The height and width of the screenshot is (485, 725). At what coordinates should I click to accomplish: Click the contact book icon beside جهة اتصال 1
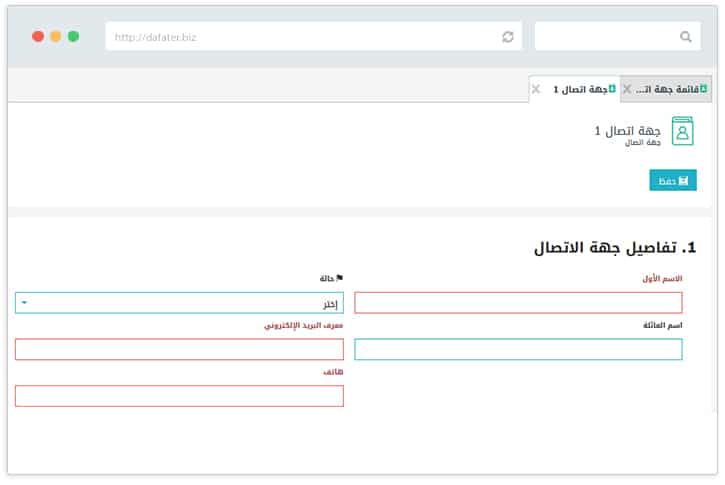click(682, 131)
